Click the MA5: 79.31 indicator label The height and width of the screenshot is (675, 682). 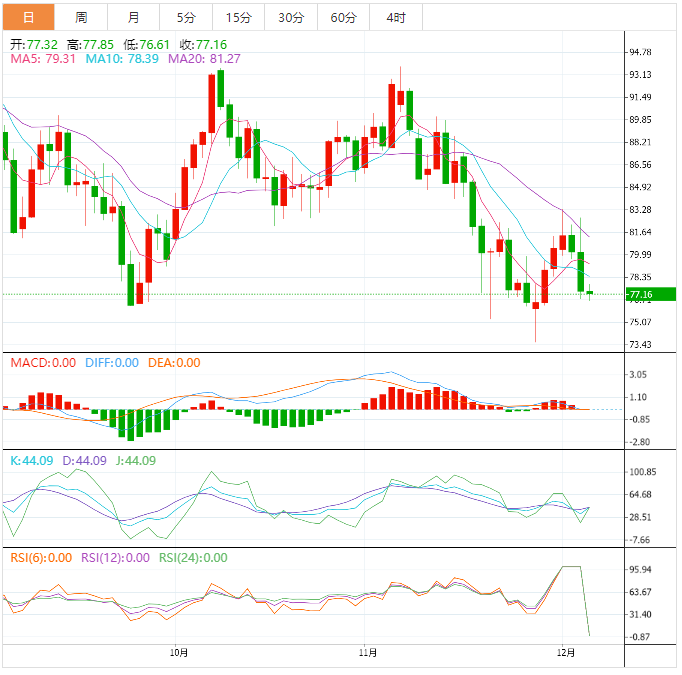[x=43, y=60]
